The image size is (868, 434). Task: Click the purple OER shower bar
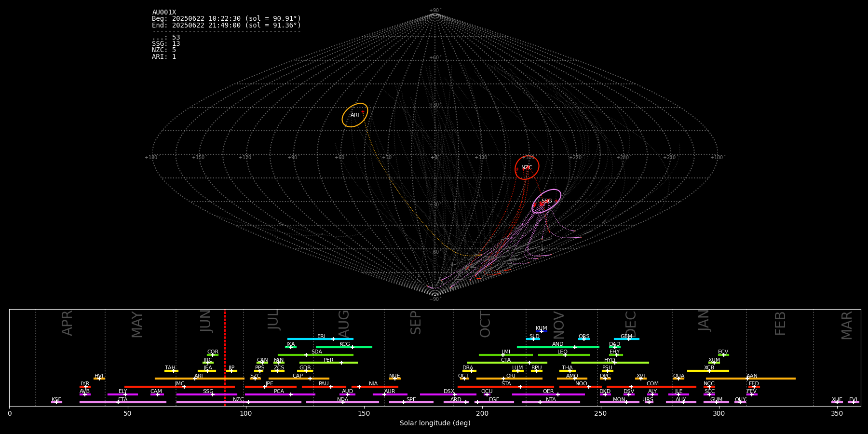pyautogui.click(x=548, y=394)
